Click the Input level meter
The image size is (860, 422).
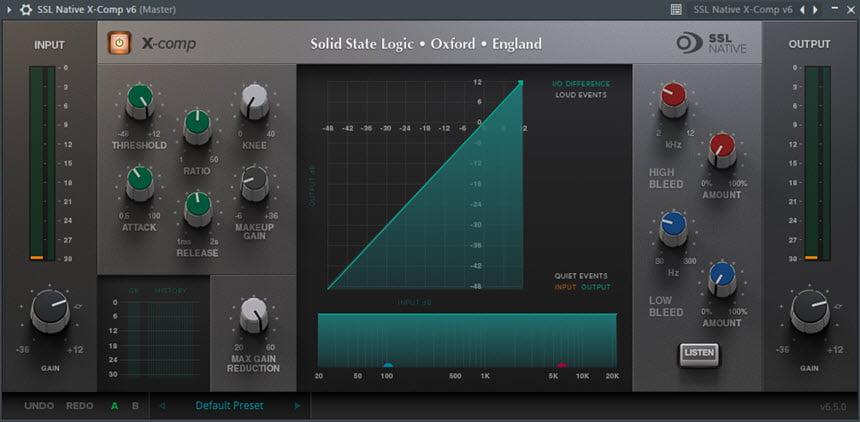point(43,164)
